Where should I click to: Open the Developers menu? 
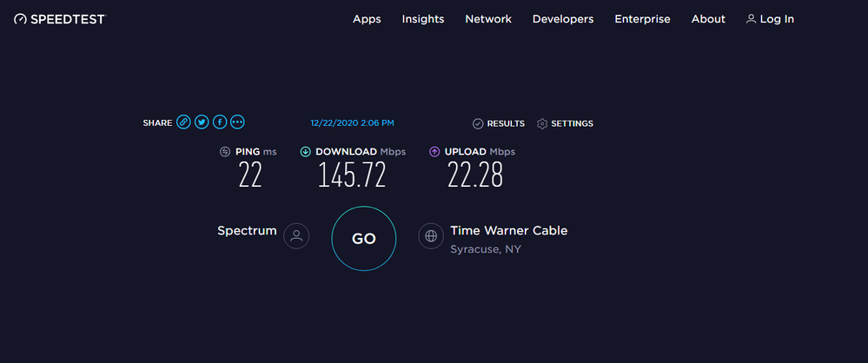point(563,19)
